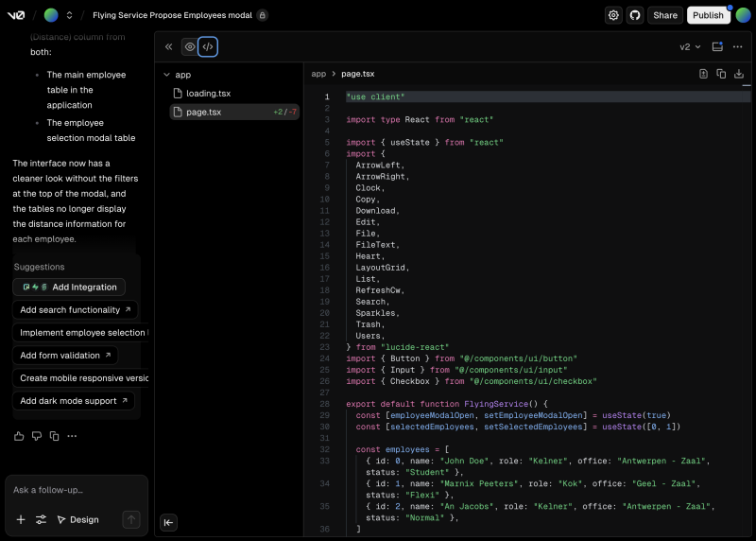This screenshot has width=756, height=541.
Task: Copy the chat response
Action: 54,436
